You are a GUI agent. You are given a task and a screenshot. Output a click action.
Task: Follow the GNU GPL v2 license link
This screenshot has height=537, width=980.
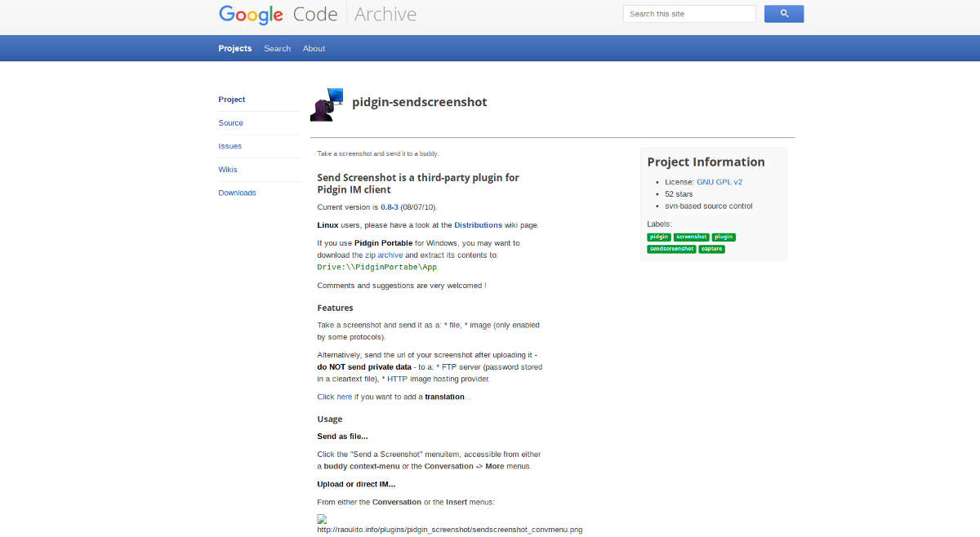tap(719, 182)
